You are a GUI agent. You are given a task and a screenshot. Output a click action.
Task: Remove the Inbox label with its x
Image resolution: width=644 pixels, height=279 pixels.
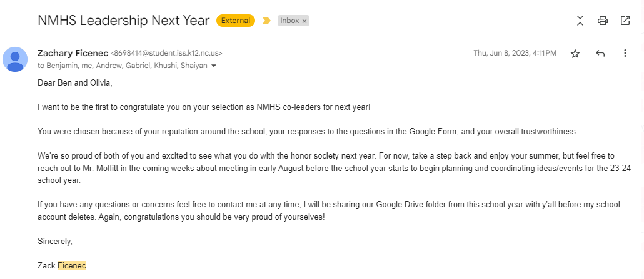click(304, 21)
